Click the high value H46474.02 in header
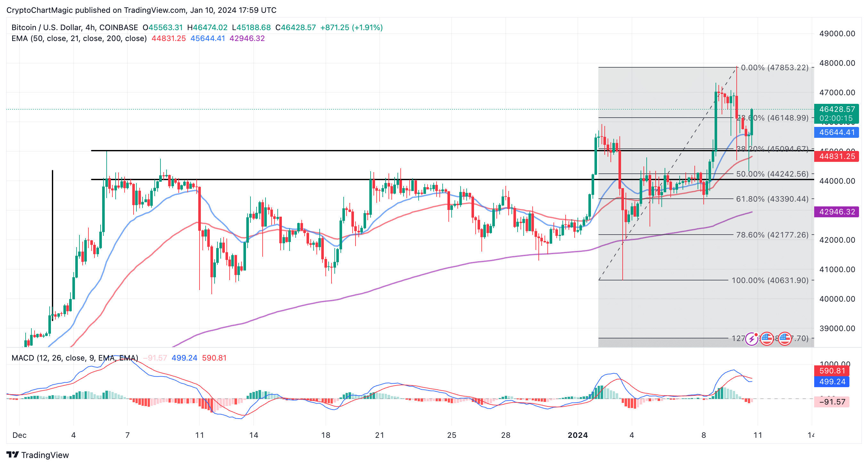The height and width of the screenshot is (466, 868). coord(207,27)
